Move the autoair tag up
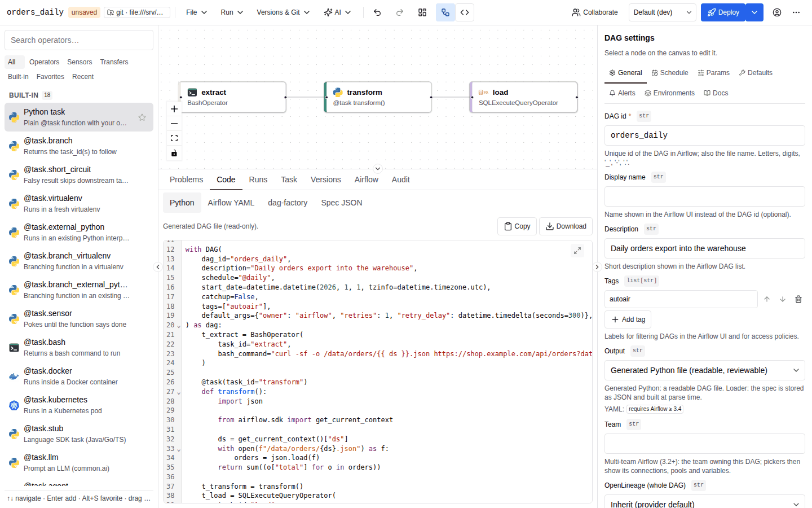812x508 pixels. click(x=767, y=299)
